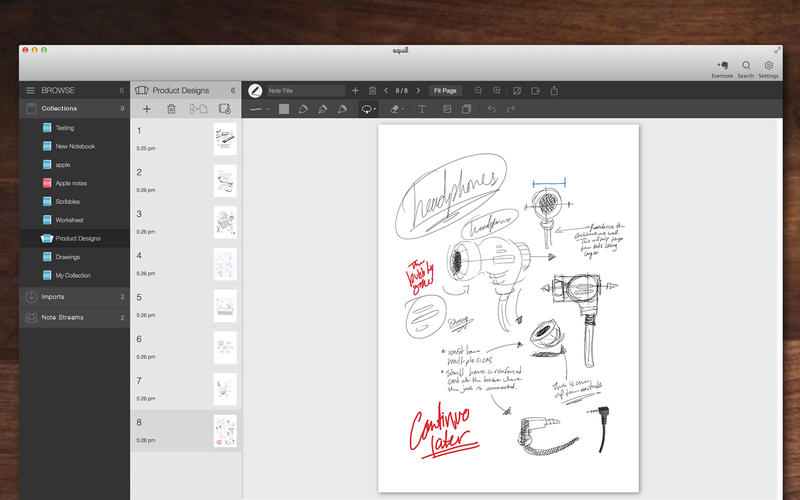Zoom in with the plus magnifier
This screenshot has width=800, height=500.
pos(497,91)
